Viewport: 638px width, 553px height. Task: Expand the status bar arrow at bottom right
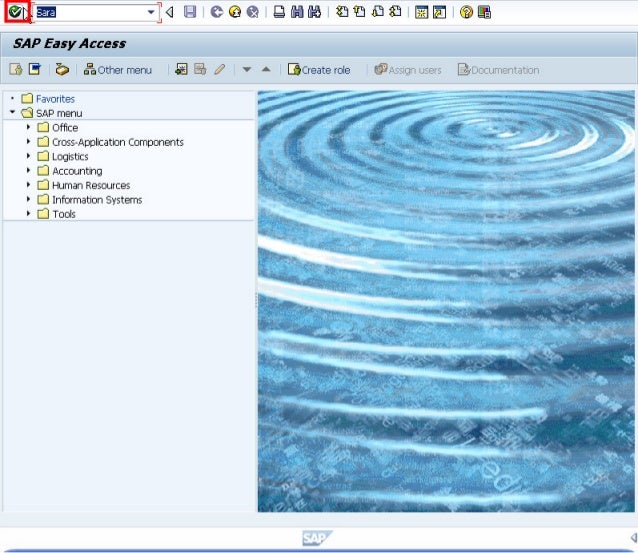pyautogui.click(x=634, y=538)
